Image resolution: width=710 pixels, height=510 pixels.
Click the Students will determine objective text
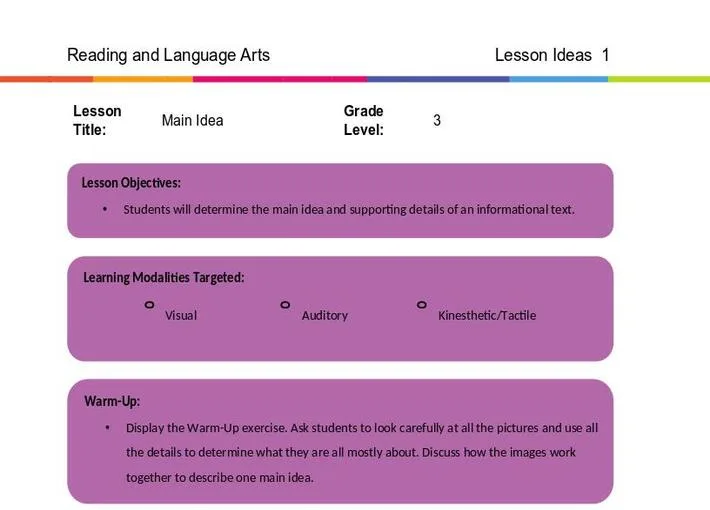(x=349, y=210)
